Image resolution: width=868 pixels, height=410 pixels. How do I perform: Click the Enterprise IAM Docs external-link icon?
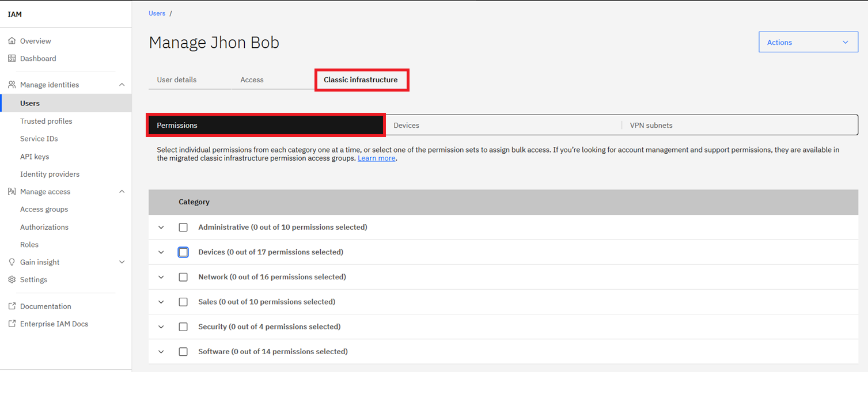pyautogui.click(x=12, y=324)
